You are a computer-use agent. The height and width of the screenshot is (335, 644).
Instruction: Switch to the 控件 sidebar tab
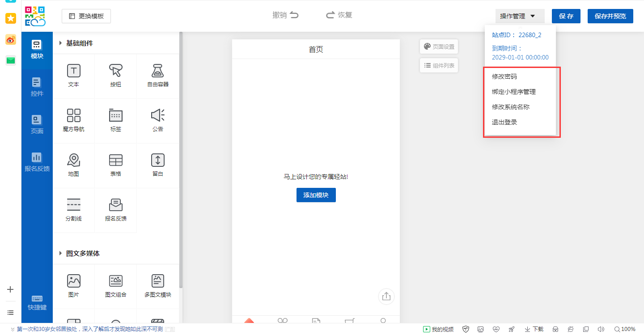tap(37, 87)
